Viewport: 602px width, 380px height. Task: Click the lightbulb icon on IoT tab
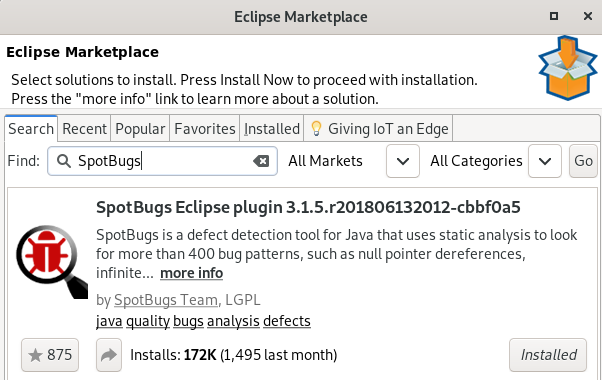316,129
